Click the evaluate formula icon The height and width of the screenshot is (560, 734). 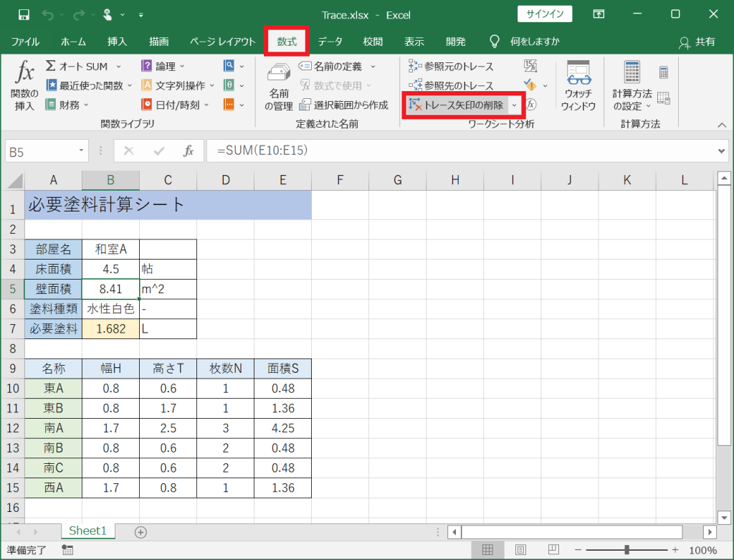click(530, 105)
